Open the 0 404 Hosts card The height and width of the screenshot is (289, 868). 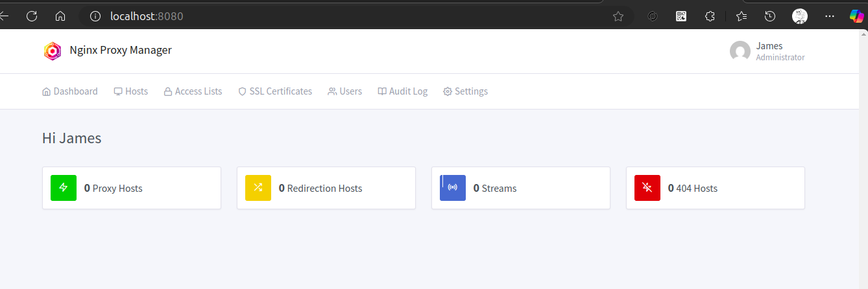pos(716,188)
